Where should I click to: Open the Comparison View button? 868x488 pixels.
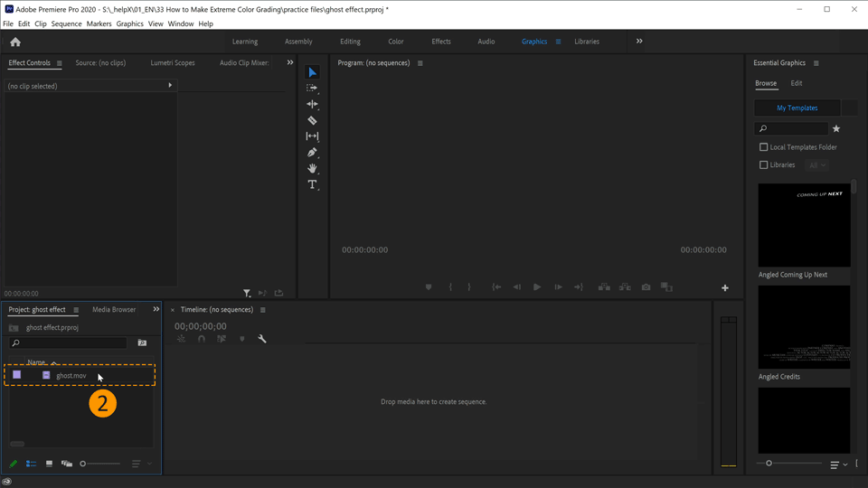click(x=667, y=287)
